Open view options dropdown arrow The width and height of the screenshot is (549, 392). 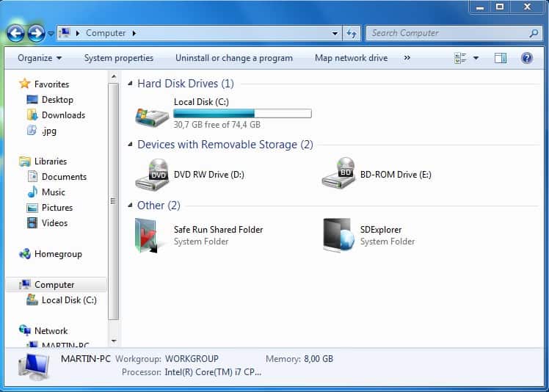click(x=476, y=58)
